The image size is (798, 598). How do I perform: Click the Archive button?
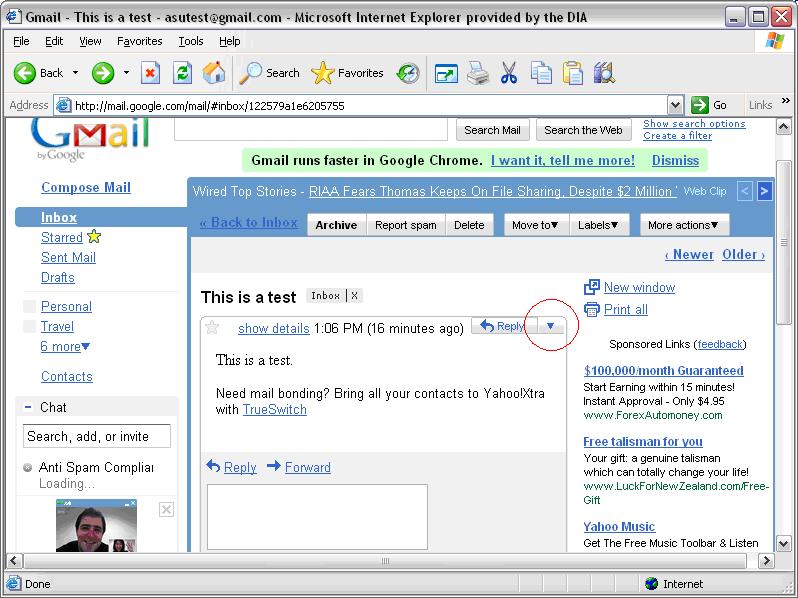coord(336,225)
